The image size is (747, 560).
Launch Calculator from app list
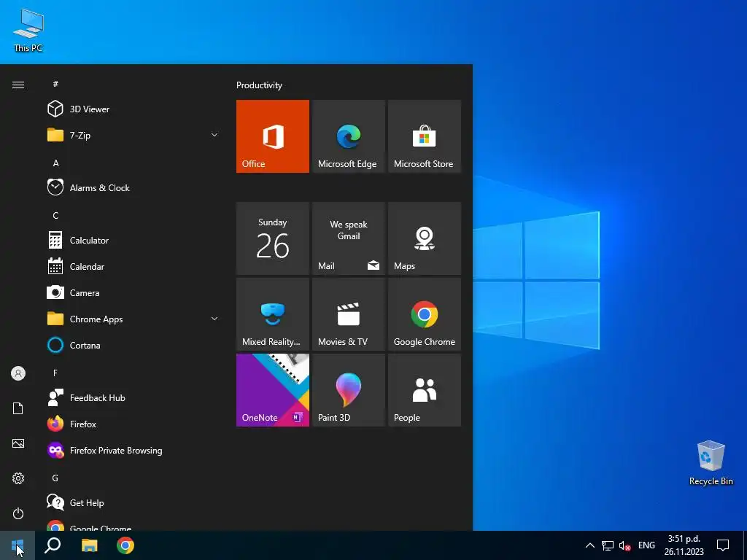click(x=133, y=241)
